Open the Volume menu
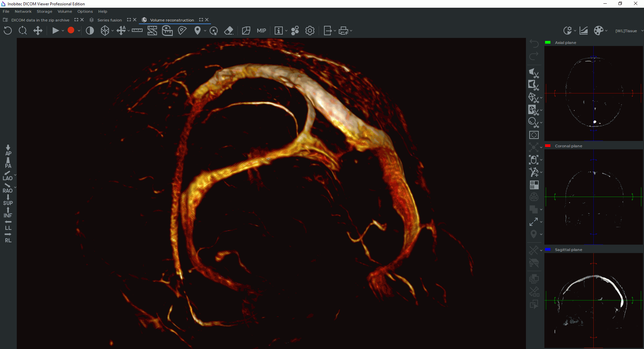 65,11
